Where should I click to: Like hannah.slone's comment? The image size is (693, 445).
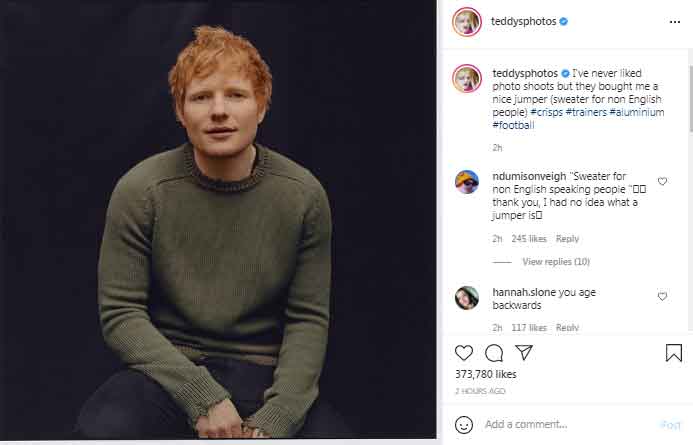[x=662, y=297]
